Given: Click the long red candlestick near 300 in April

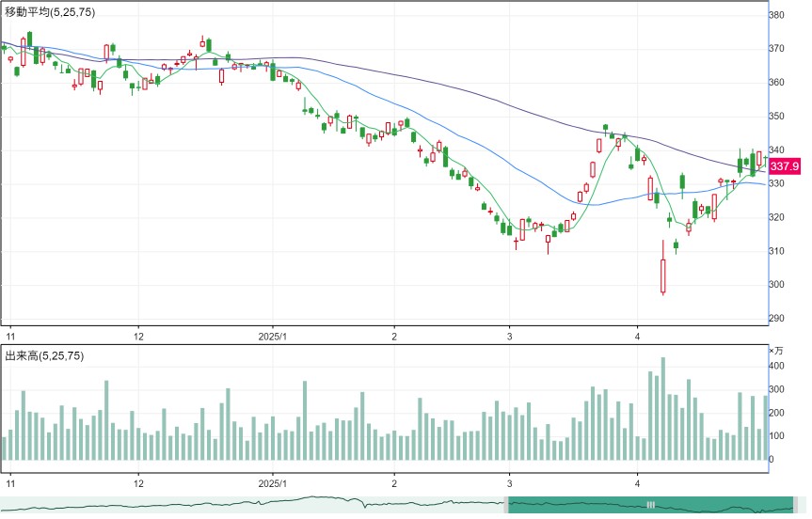Looking at the screenshot, I should [x=662, y=268].
